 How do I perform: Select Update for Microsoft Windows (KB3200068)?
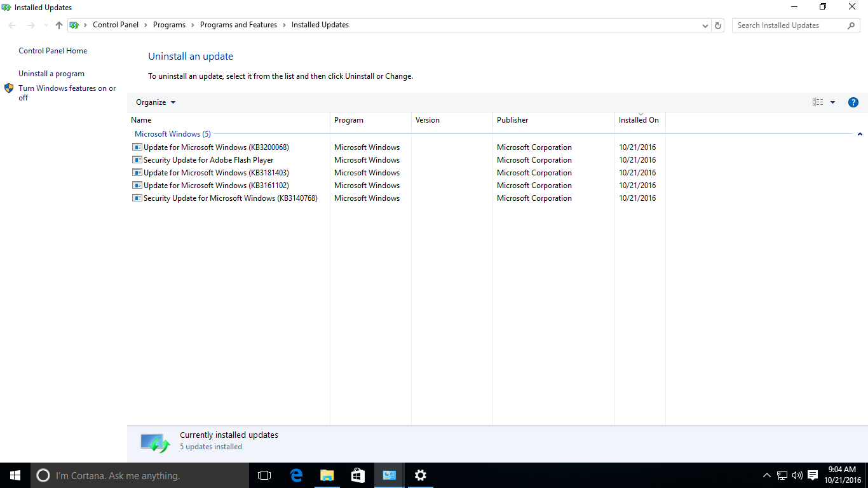click(216, 147)
